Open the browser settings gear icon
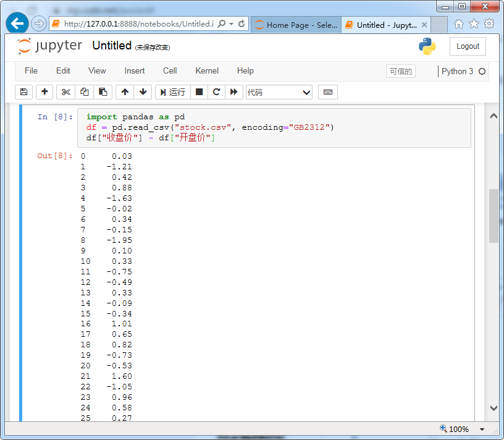Image resolution: width=504 pixels, height=440 pixels. (489, 24)
